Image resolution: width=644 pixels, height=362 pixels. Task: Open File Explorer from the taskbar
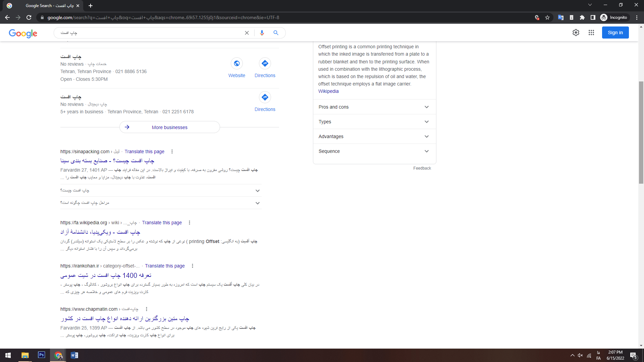(25, 355)
